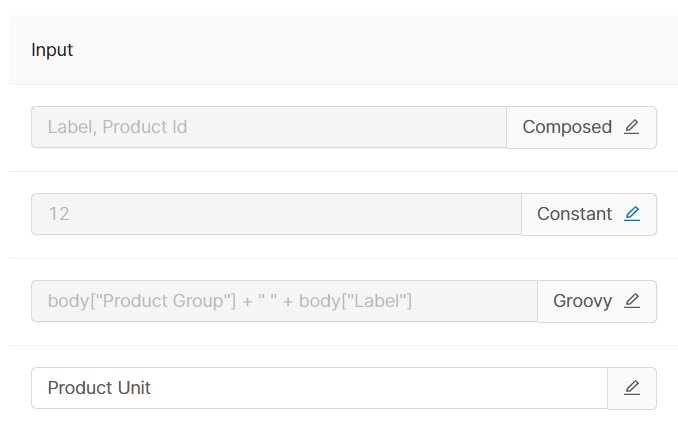The width and height of the screenshot is (678, 428).
Task: Click the pencil icon next to Groovy
Action: [x=631, y=301]
